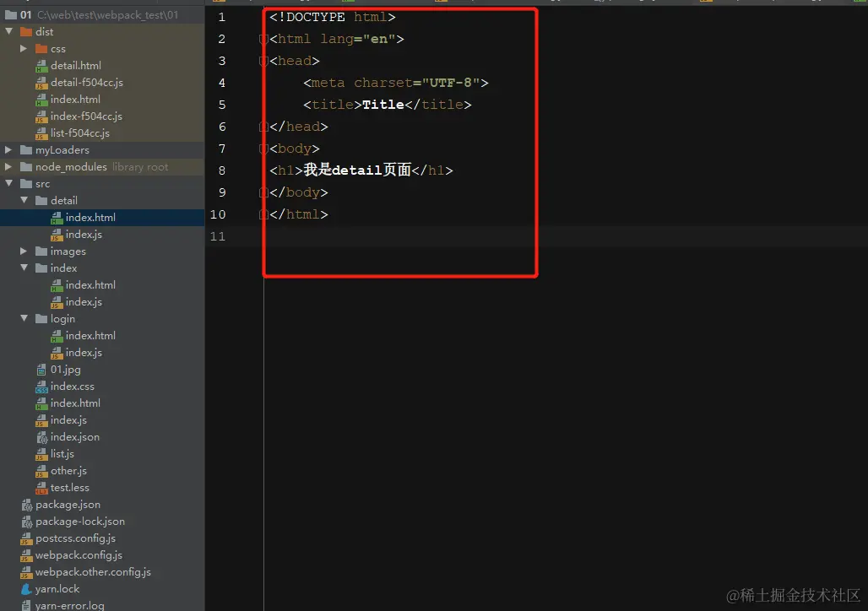Click fold marker on opening head line
The width and height of the screenshot is (868, 611).
263,61
